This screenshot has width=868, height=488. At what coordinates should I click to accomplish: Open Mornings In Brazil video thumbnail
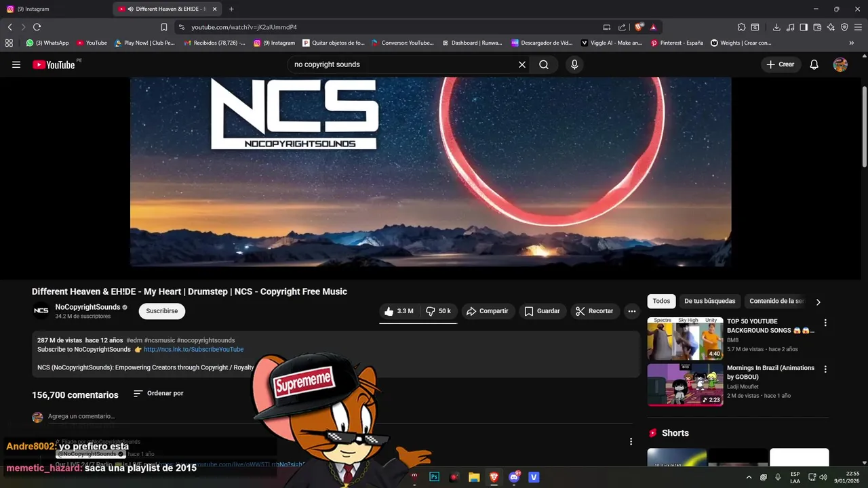click(x=685, y=385)
